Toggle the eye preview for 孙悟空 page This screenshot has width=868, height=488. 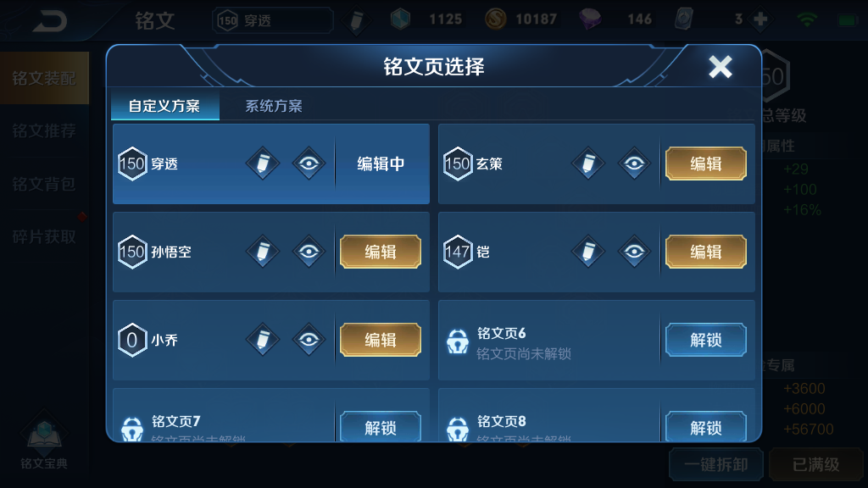[x=309, y=252]
